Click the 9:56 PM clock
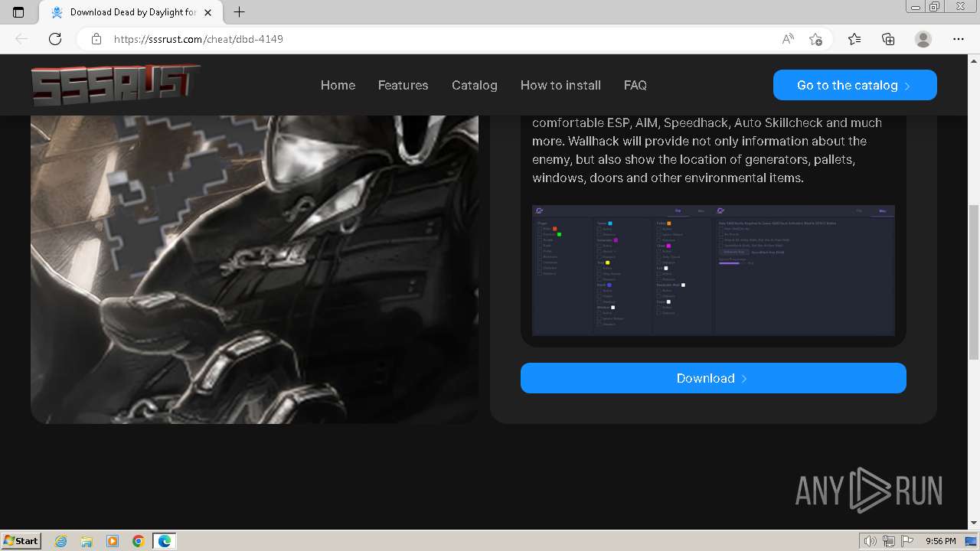Image resolution: width=980 pixels, height=551 pixels. point(940,541)
